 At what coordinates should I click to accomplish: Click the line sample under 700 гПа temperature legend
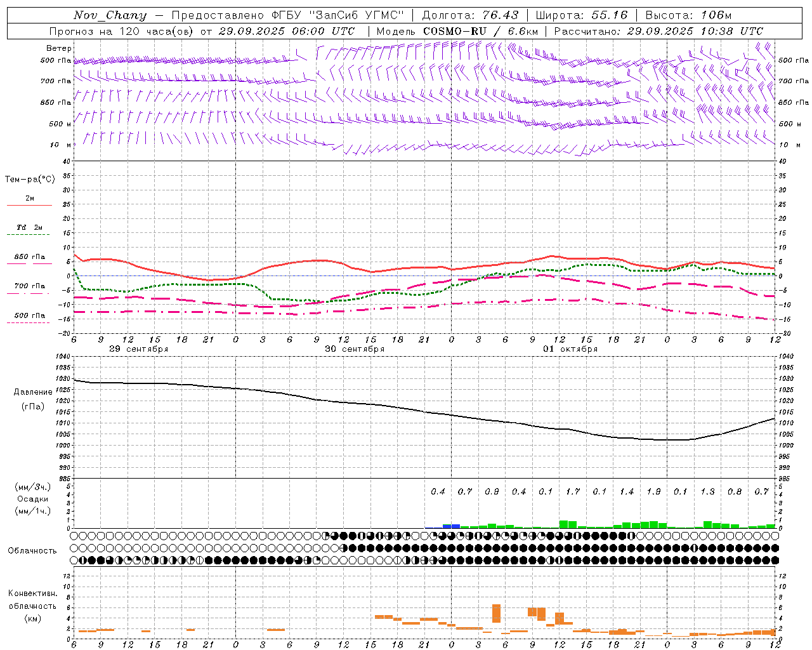coord(28,294)
